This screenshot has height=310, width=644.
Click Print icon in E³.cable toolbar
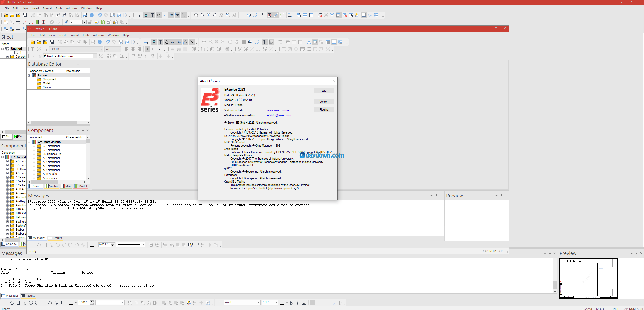tap(85, 15)
